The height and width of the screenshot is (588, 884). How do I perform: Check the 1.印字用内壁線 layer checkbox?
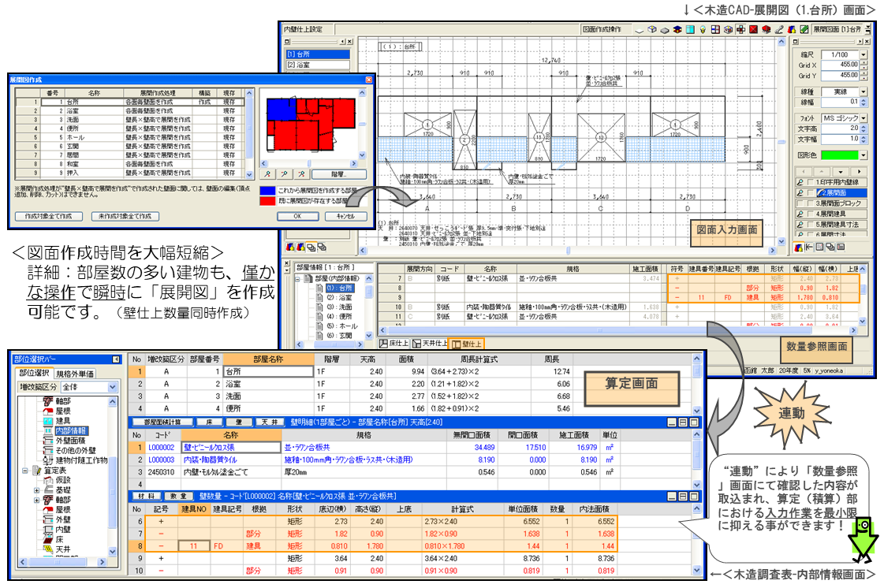(811, 182)
